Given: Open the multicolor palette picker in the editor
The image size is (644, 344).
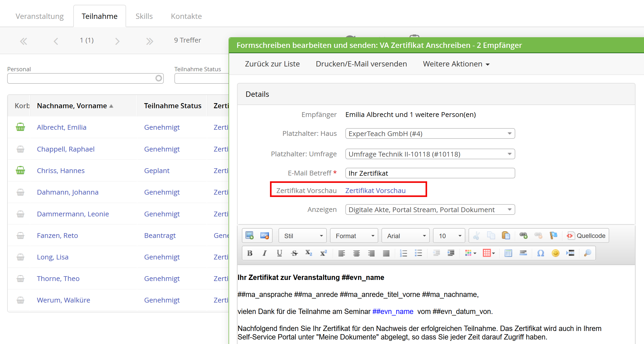Looking at the screenshot, I should coord(470,253).
